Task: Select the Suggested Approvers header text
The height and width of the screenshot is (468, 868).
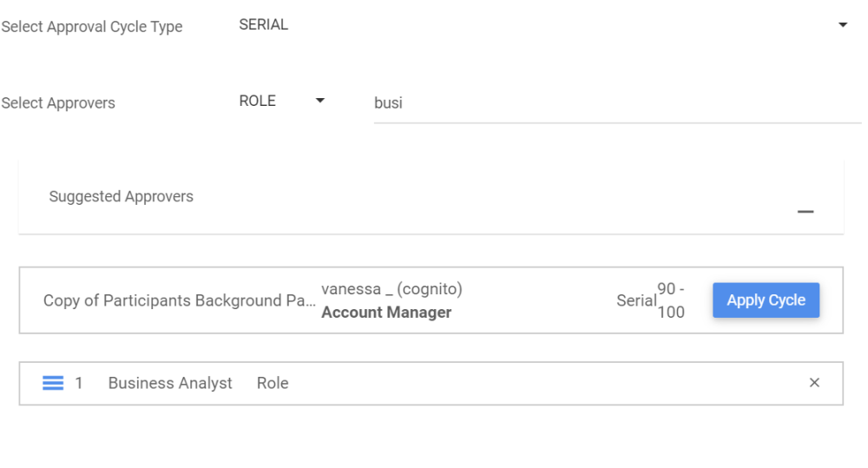Action: coord(122,197)
